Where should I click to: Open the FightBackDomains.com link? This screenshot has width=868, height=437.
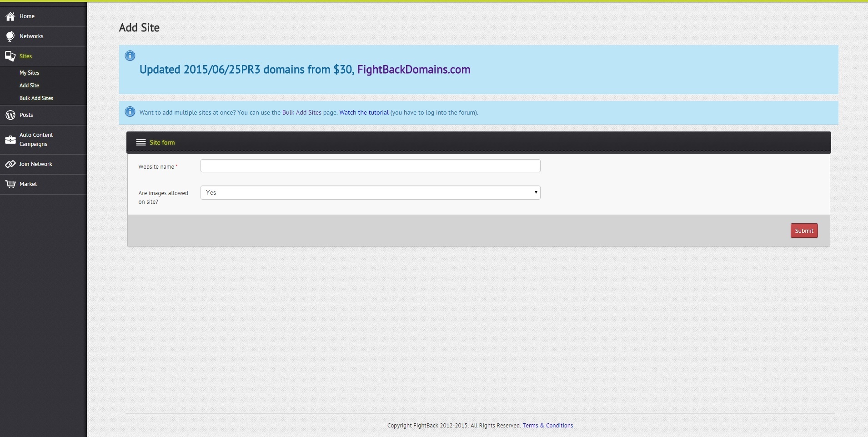(x=414, y=70)
